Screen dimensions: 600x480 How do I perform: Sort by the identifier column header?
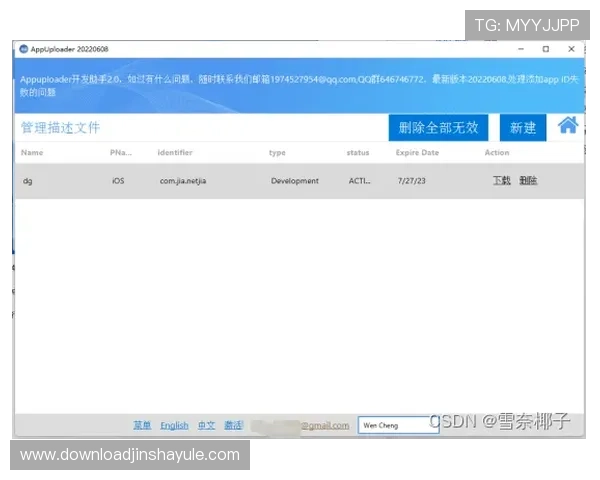[175, 152]
